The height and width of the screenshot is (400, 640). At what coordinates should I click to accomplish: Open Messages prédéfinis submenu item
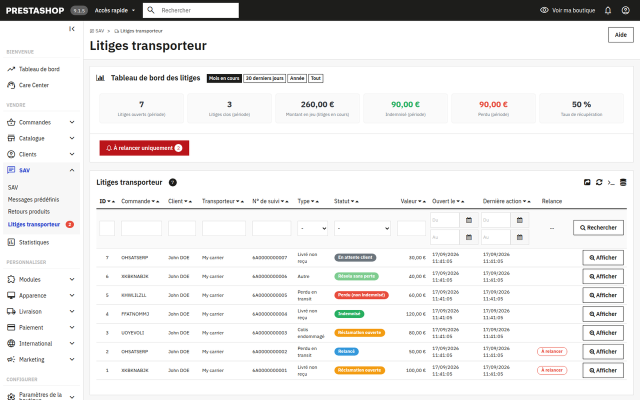(33, 199)
